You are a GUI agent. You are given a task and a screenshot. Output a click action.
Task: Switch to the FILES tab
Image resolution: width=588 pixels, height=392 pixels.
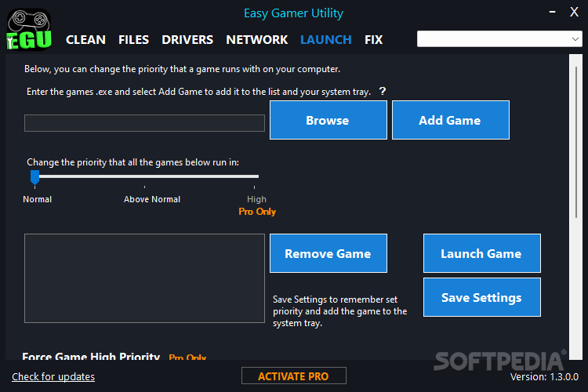pos(133,39)
